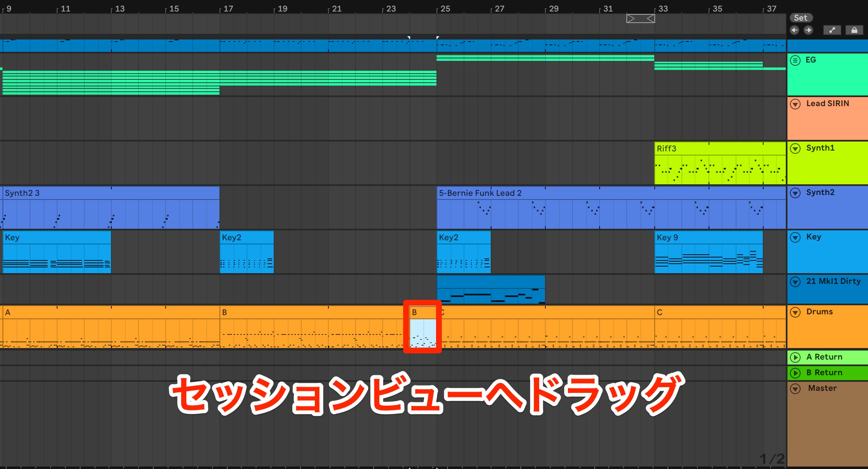Click bar 17 in the beat ruler
The width and height of the screenshot is (868, 469).
coord(228,9)
